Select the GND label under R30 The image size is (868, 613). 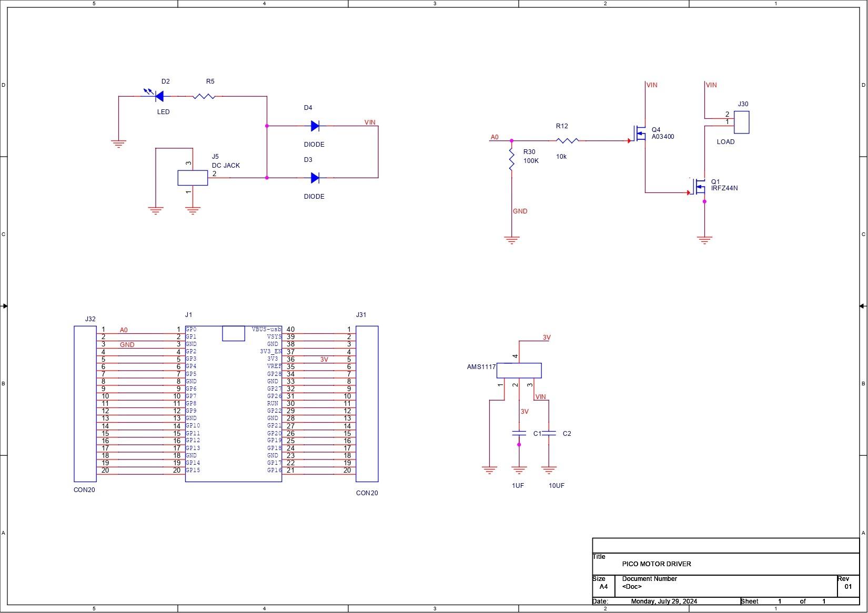point(520,211)
